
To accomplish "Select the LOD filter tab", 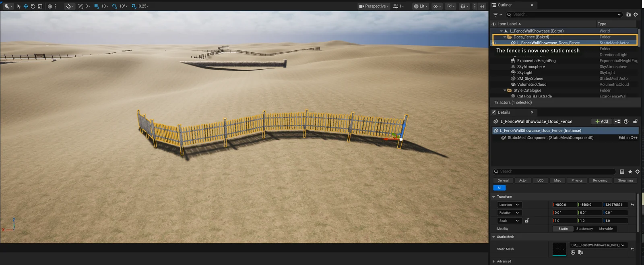I will 540,180.
